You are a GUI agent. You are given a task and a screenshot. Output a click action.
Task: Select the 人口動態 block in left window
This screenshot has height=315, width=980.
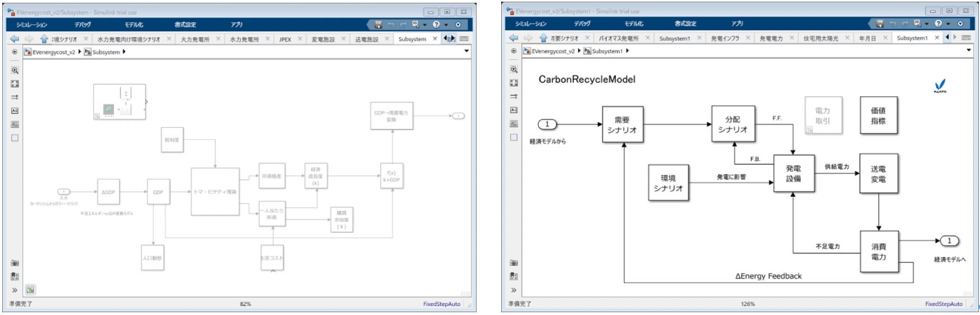point(152,258)
